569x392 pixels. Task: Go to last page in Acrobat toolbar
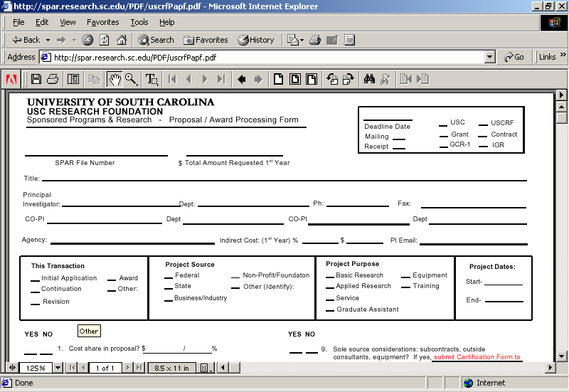(221, 79)
